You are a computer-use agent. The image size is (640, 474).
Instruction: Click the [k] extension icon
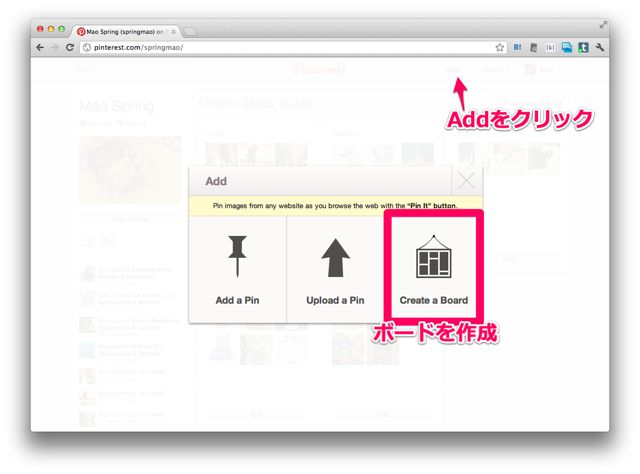click(x=550, y=47)
